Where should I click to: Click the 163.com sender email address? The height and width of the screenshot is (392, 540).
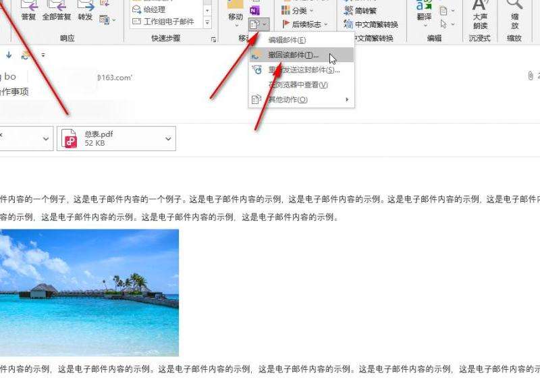coord(115,78)
